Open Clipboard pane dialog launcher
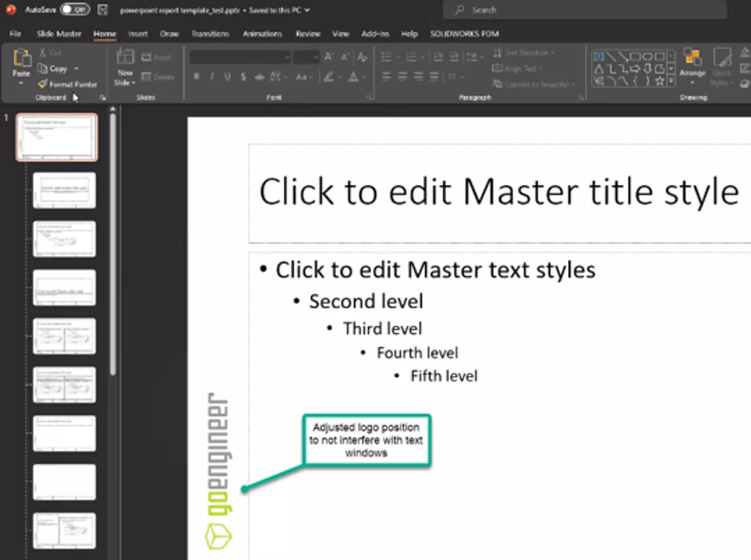751x560 pixels. click(x=102, y=98)
